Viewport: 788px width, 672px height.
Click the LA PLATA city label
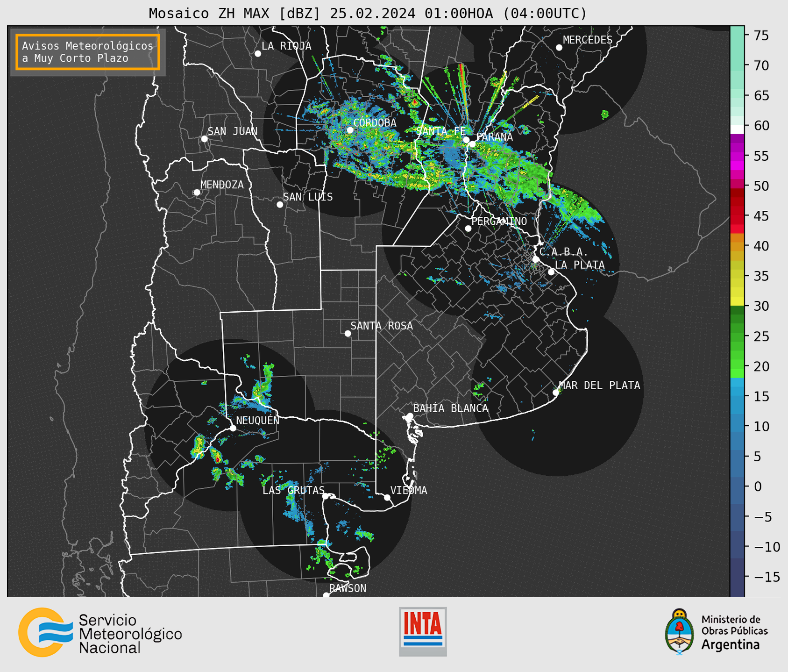point(580,265)
